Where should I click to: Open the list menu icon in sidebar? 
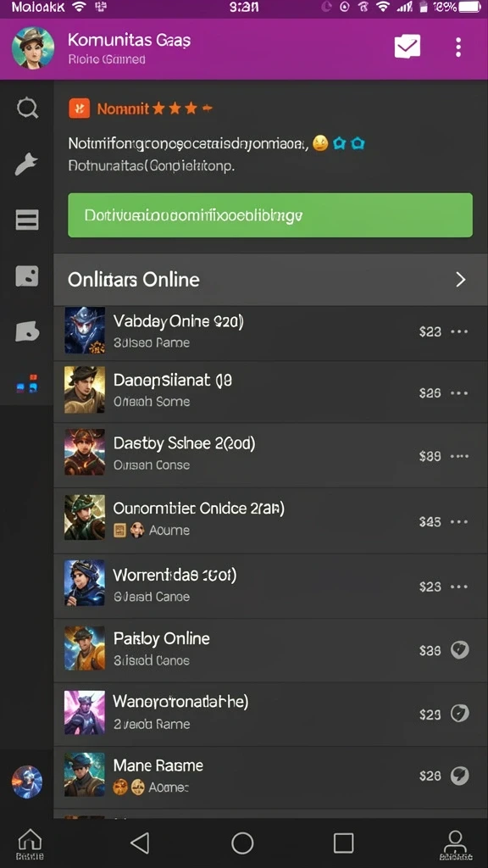[26, 220]
